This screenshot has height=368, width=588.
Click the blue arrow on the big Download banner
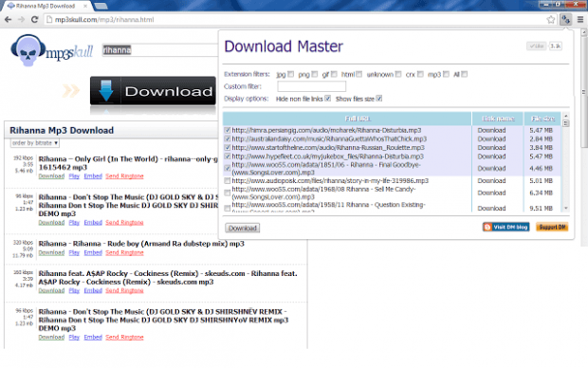106,90
